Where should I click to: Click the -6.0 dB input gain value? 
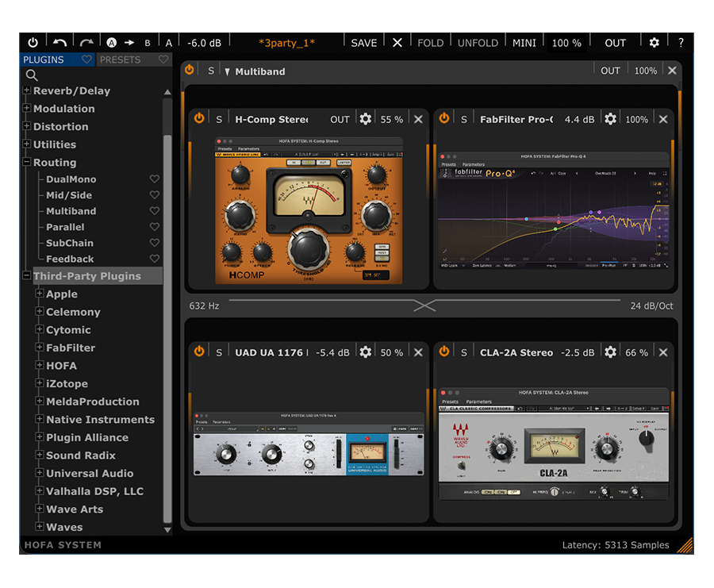pyautogui.click(x=205, y=44)
